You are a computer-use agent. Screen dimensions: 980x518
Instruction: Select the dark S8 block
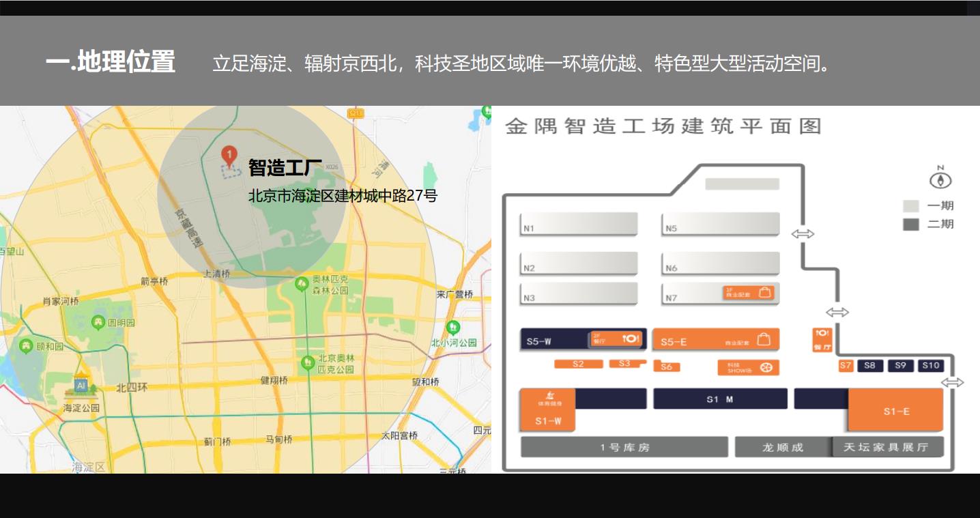870,366
